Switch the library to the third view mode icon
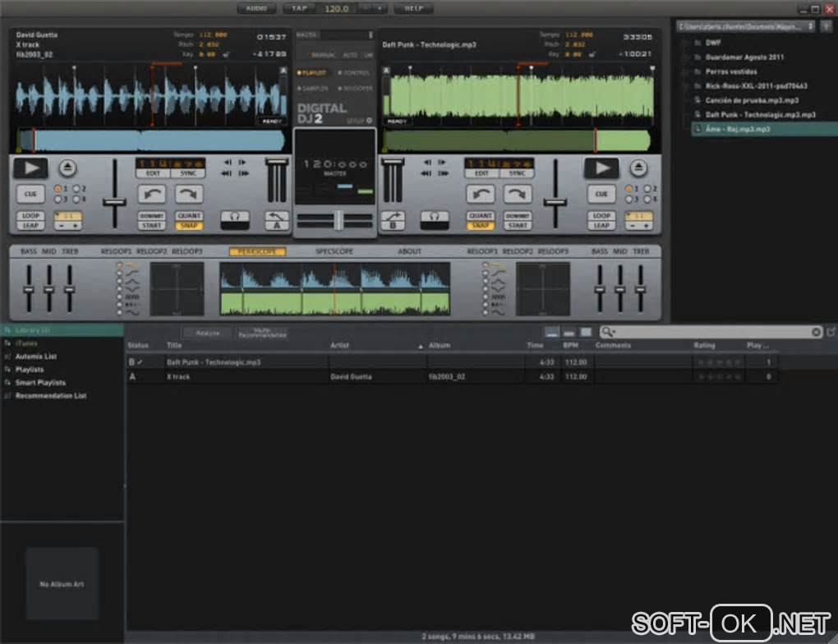This screenshot has height=644, width=838. (587, 333)
